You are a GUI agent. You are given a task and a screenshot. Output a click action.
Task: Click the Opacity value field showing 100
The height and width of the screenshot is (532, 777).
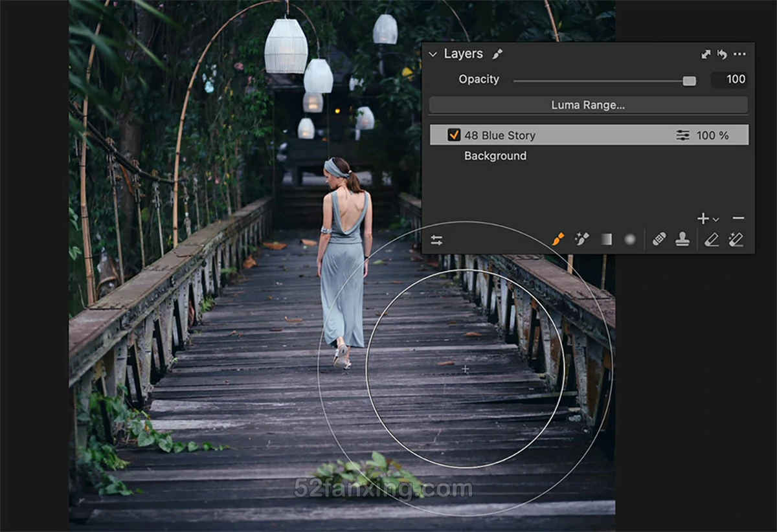pos(729,80)
